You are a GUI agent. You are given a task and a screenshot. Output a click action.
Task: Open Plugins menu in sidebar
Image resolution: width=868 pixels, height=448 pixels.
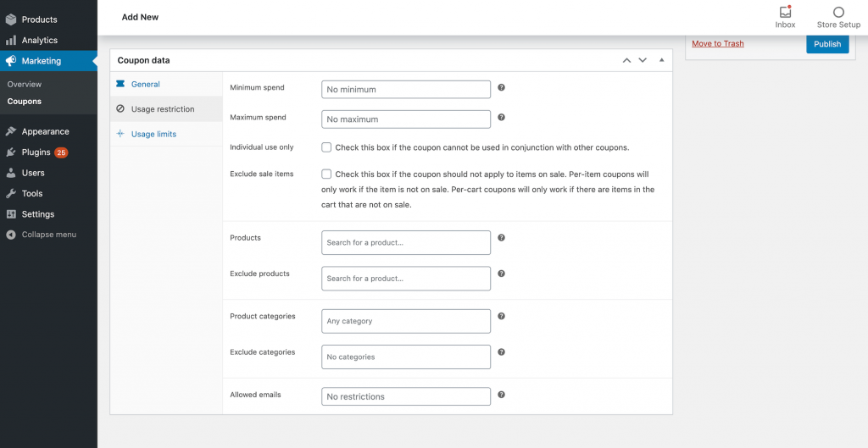click(x=36, y=152)
